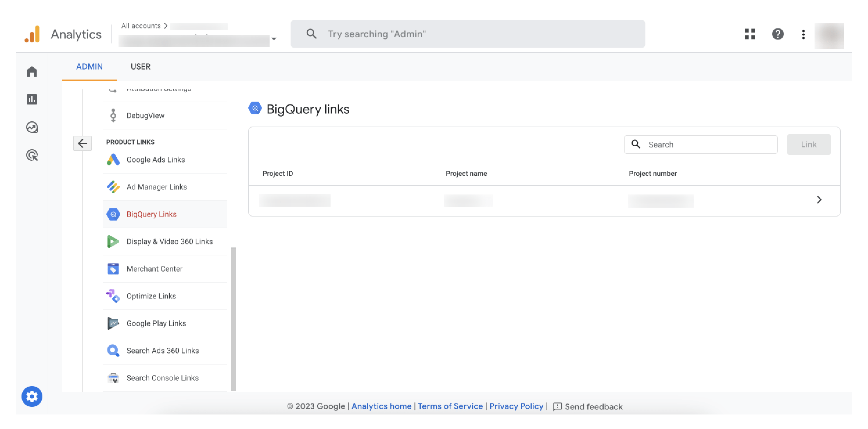Open the Terms of Service link
The height and width of the screenshot is (429, 868).
coord(450,406)
